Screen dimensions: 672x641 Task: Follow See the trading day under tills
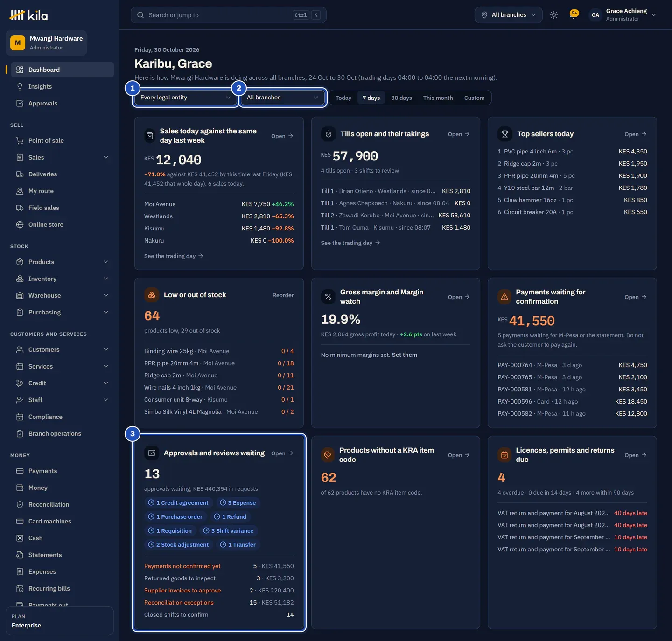[x=350, y=243]
